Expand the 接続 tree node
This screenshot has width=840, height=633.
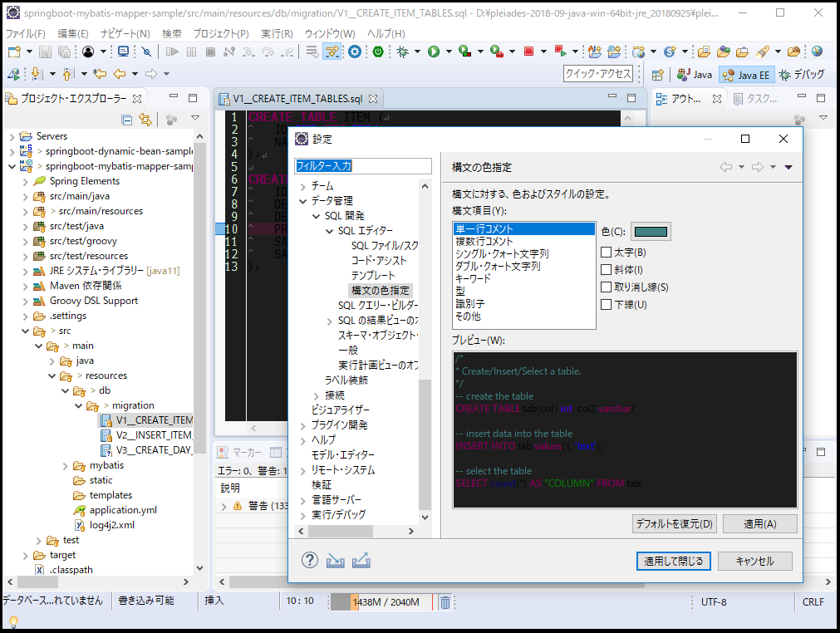(x=317, y=395)
